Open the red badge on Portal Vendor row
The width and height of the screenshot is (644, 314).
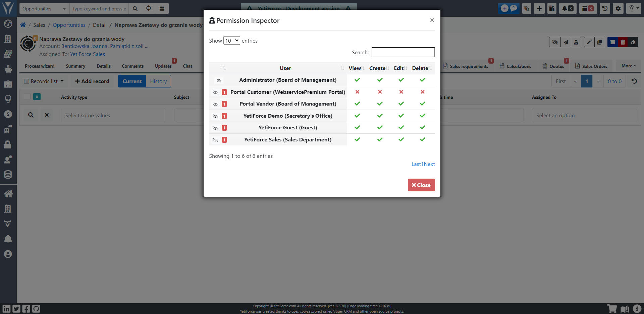coord(224,104)
